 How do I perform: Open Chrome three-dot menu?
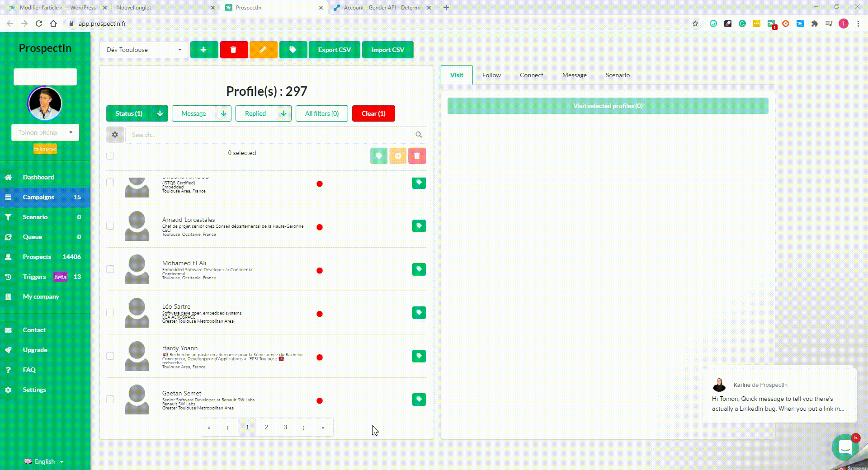[x=858, y=23]
